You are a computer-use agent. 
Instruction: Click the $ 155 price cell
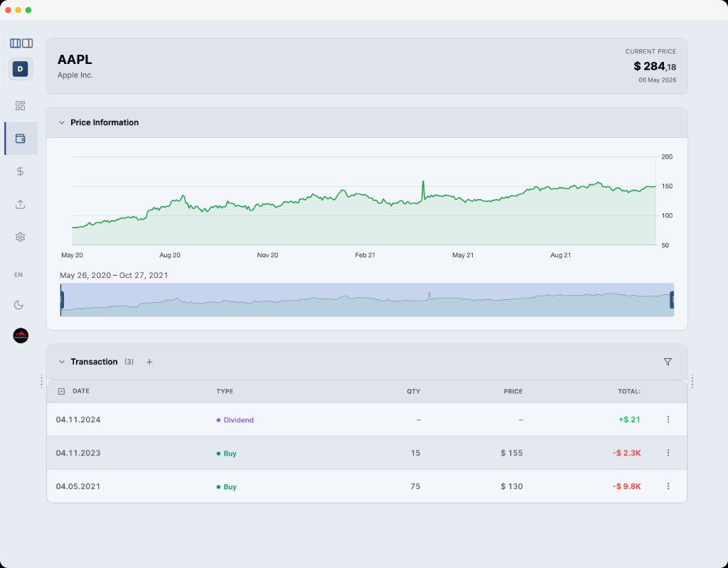(512, 454)
